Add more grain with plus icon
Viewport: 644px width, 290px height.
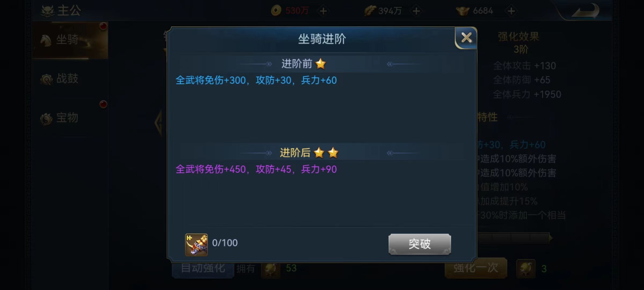tap(416, 11)
